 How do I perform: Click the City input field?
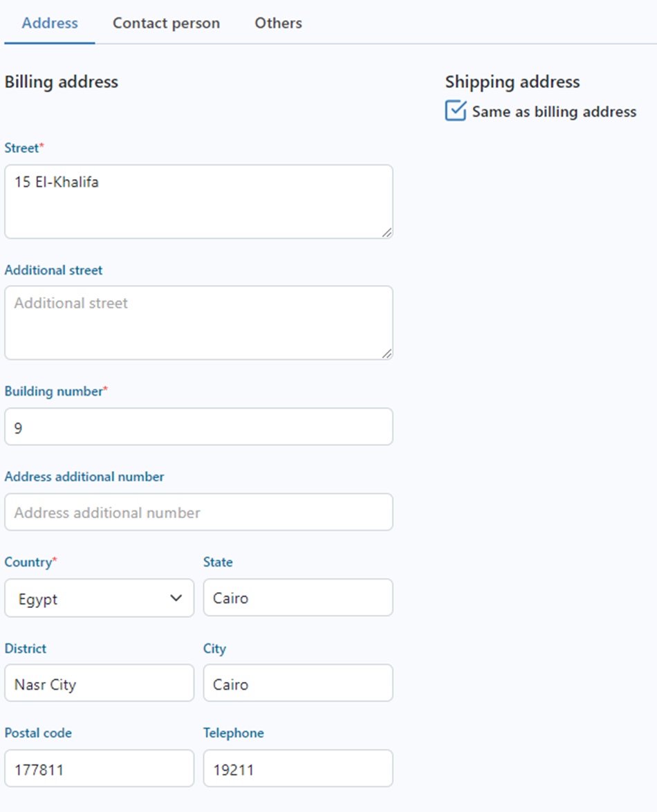click(x=298, y=683)
